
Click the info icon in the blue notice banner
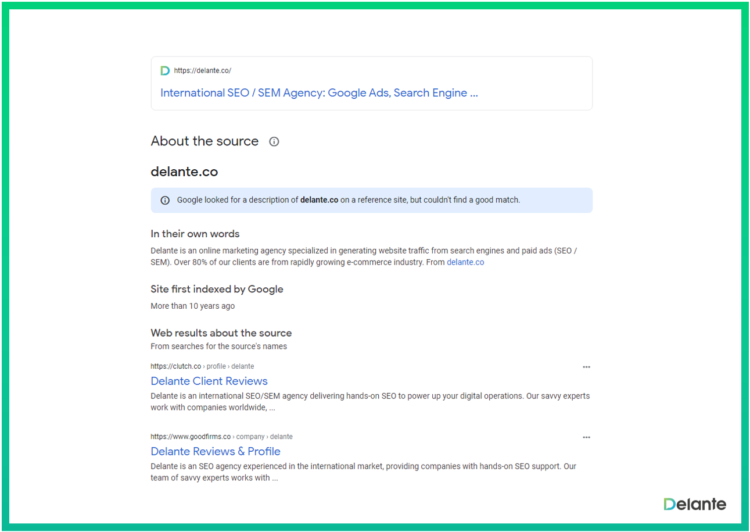[165, 200]
